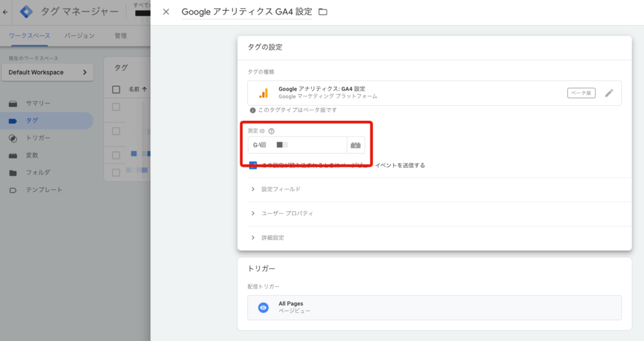Click the info icon by the beta notice
The width and height of the screenshot is (644, 341).
click(x=253, y=110)
